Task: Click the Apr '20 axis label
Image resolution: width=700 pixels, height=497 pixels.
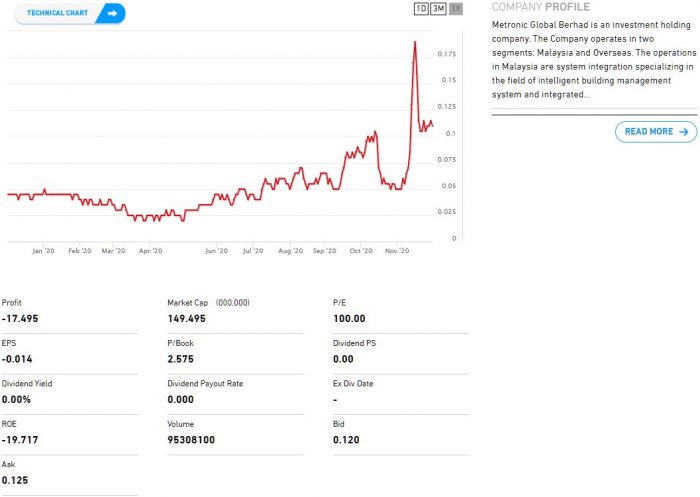Action: click(x=151, y=252)
